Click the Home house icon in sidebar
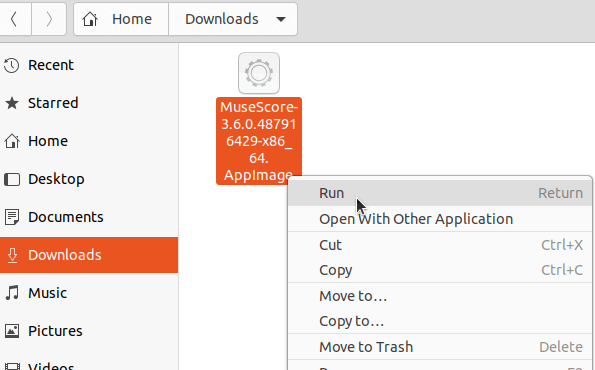Image resolution: width=595 pixels, height=370 pixels. (x=12, y=141)
